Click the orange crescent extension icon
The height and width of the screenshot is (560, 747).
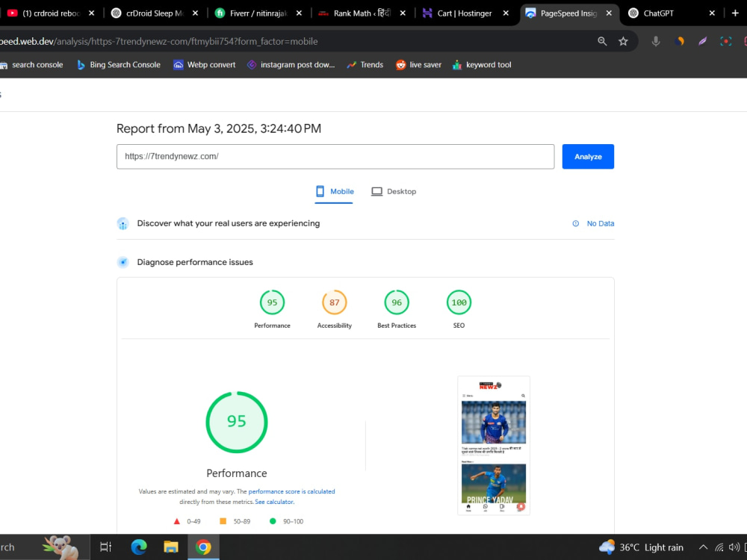coord(679,41)
